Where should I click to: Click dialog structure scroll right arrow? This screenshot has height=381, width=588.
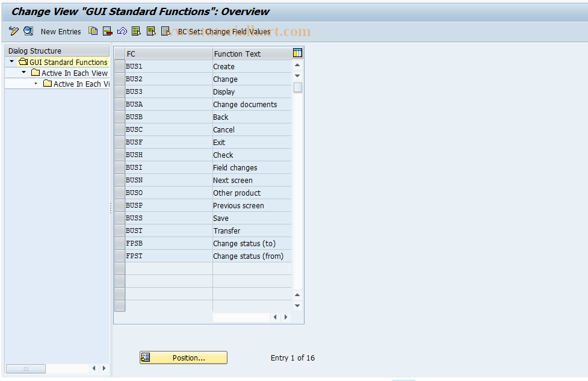click(x=104, y=368)
